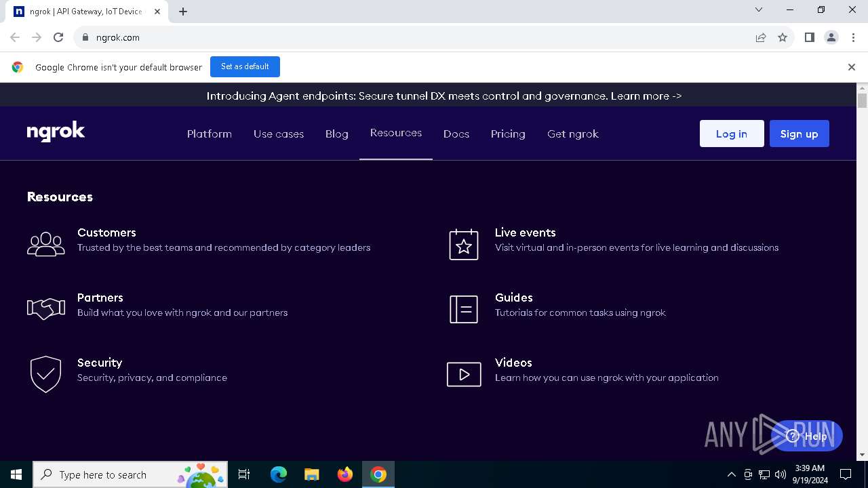Viewport: 868px width, 488px height.
Task: Open the Chrome three-dot menu
Action: [853, 37]
